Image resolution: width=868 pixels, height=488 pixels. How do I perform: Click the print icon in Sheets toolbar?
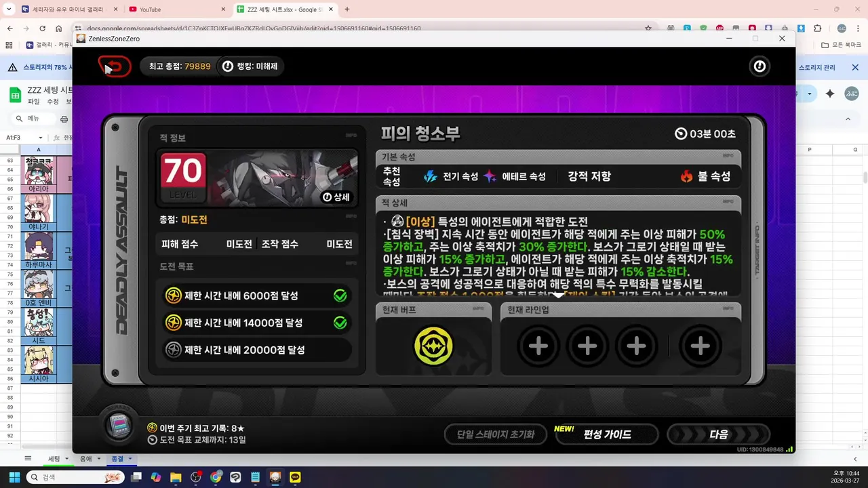(64, 119)
